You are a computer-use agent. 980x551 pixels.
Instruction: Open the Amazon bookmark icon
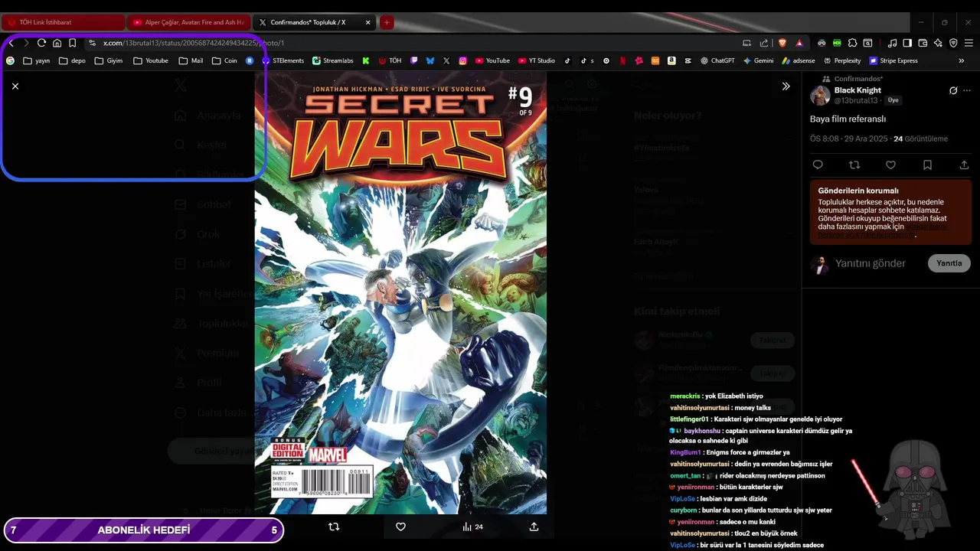pos(671,60)
